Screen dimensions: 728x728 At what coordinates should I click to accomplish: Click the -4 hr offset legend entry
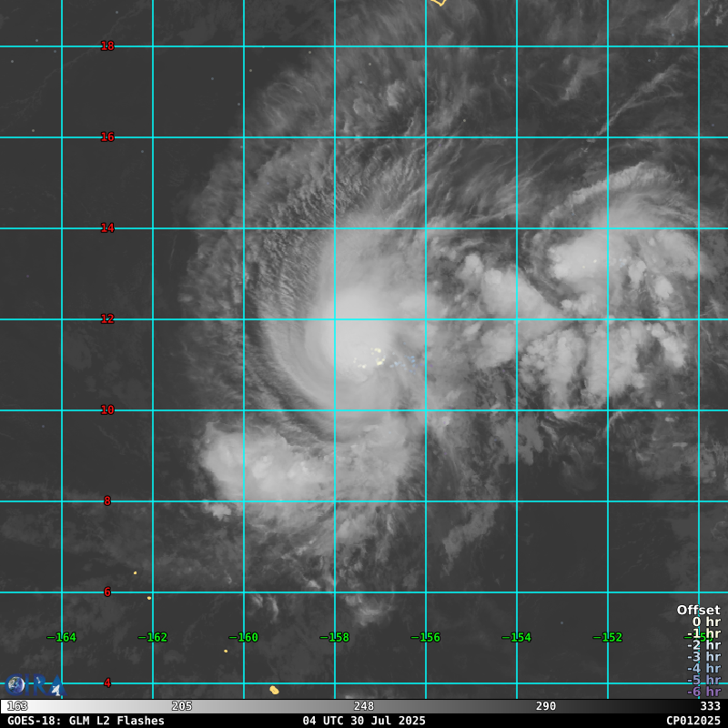pyautogui.click(x=703, y=668)
